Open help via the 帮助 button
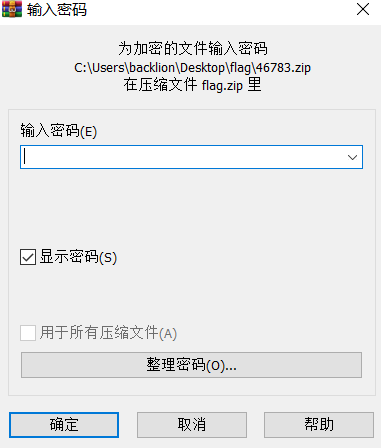 (319, 425)
